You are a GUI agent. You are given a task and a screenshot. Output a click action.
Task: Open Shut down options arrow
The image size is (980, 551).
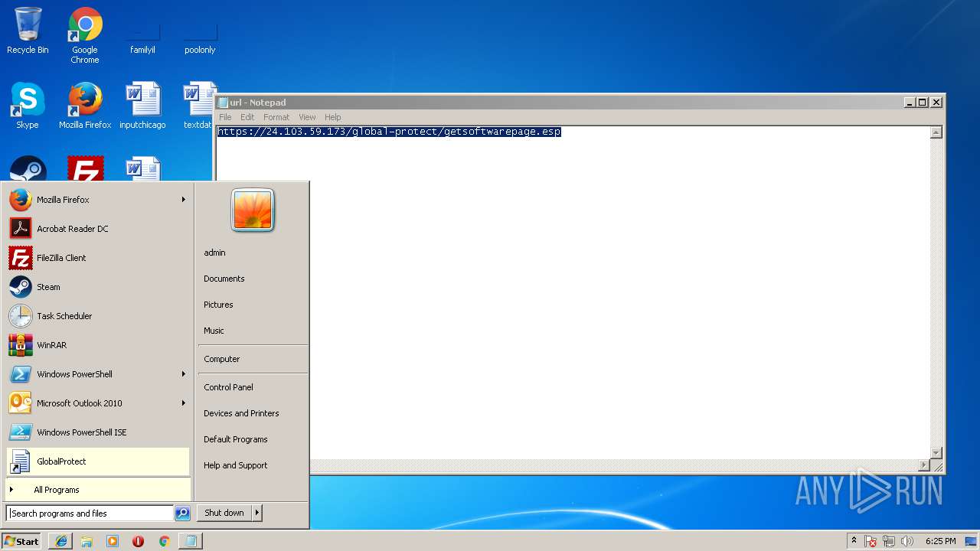point(257,513)
